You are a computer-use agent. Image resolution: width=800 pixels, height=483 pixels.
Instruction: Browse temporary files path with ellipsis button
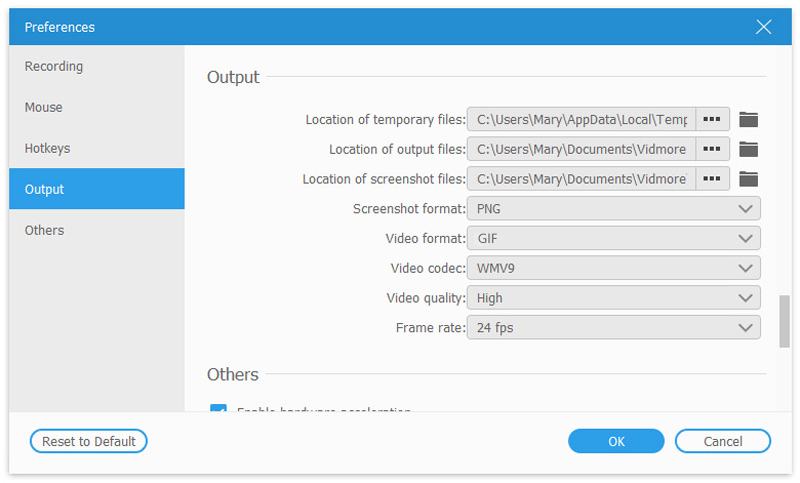712,120
